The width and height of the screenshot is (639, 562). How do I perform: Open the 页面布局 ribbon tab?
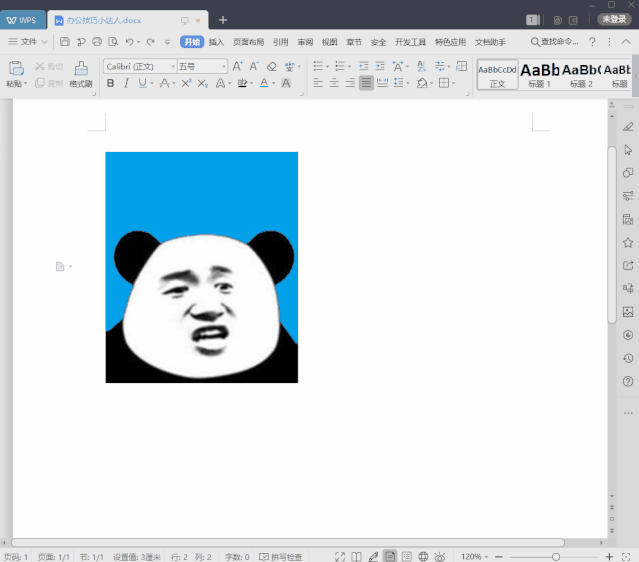point(248,42)
